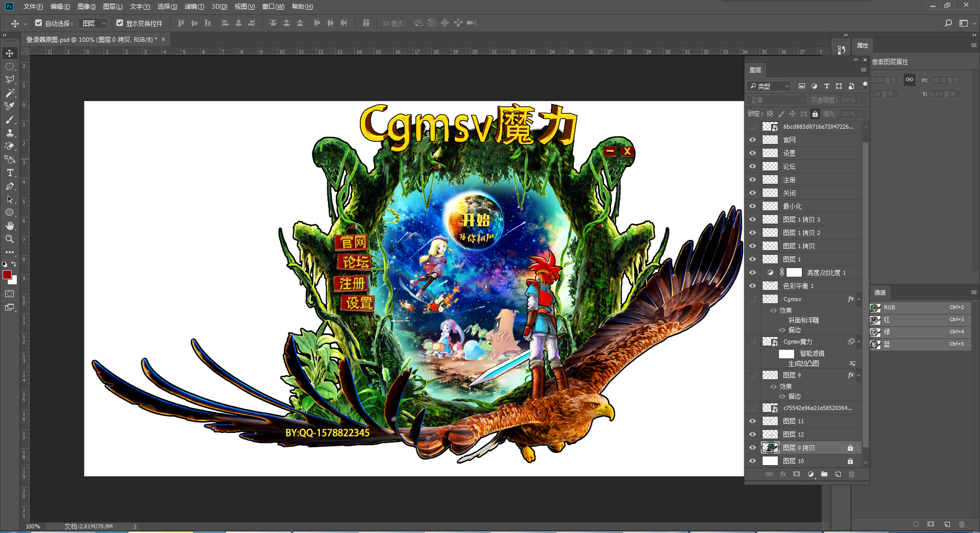Select the Ellipse shape tool
The width and height of the screenshot is (980, 533).
10,212
